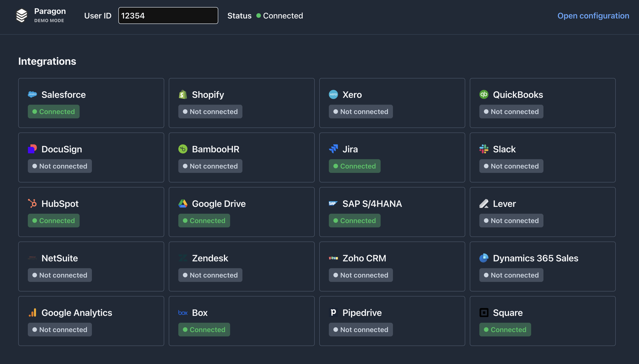Click the HubSpot orange sprocket icon

pos(32,203)
